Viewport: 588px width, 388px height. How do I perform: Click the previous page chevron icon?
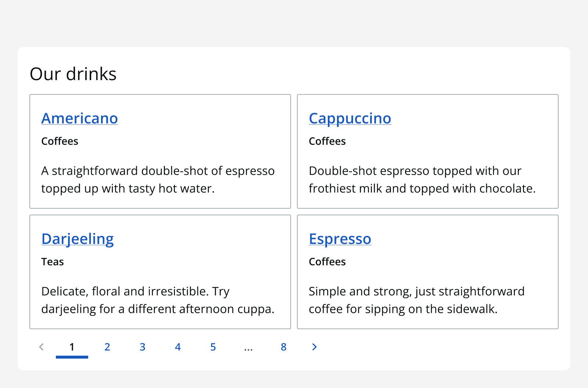tap(41, 347)
